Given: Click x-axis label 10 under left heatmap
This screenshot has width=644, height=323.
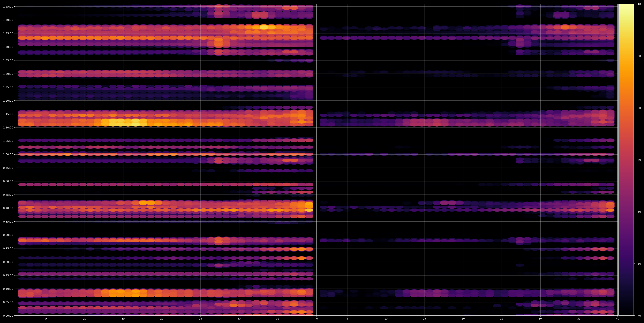Looking at the screenshot, I should pos(84,319).
